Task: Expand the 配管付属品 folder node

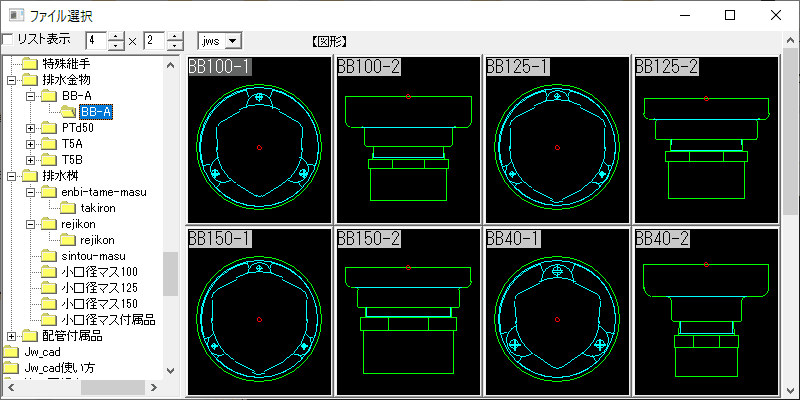Action: pyautogui.click(x=11, y=336)
